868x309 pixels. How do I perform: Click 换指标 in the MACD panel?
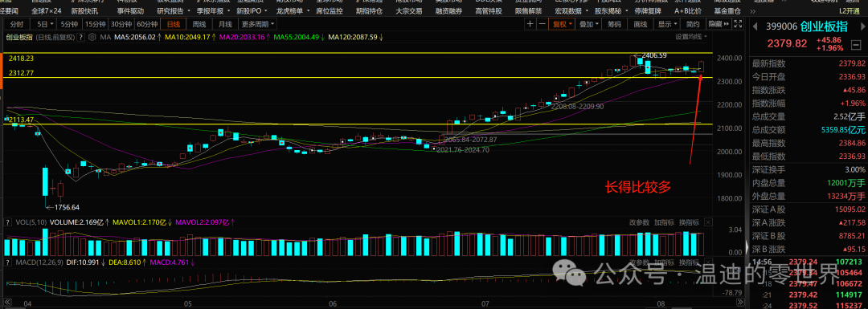click(690, 262)
